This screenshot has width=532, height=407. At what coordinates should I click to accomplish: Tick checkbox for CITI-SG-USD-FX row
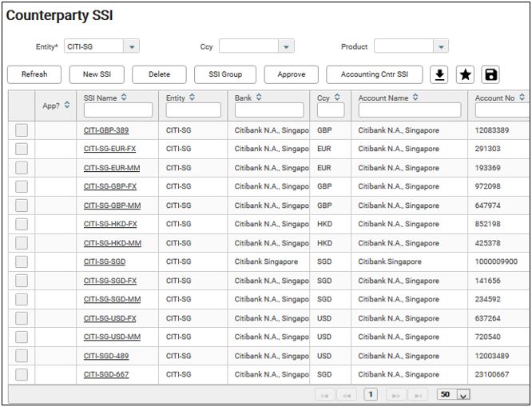(22, 318)
